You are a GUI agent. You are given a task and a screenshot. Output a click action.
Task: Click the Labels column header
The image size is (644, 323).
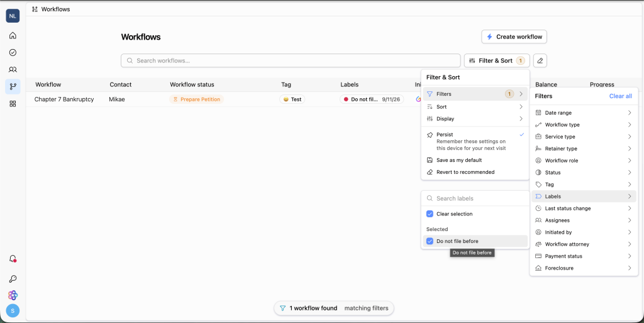point(349,84)
